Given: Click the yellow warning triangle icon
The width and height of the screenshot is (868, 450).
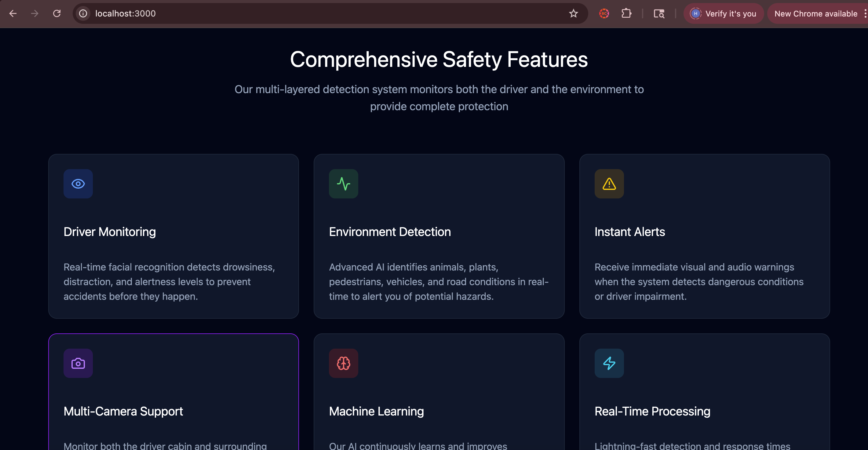Looking at the screenshot, I should pyautogui.click(x=609, y=184).
